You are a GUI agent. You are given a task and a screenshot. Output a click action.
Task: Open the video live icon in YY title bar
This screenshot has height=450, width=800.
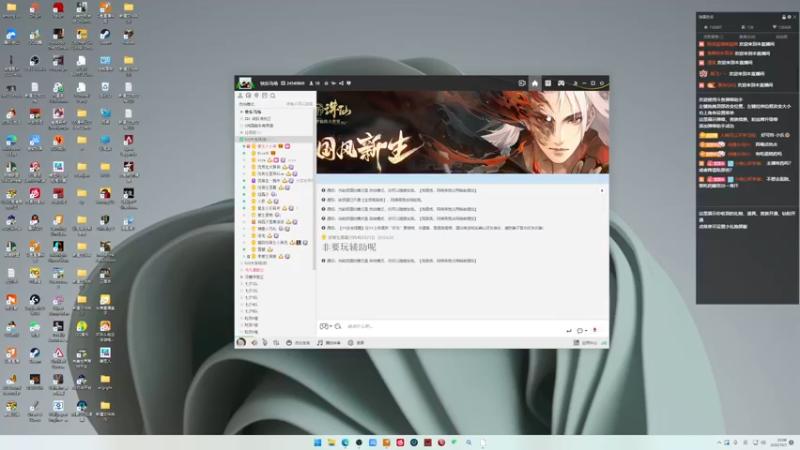(521, 83)
